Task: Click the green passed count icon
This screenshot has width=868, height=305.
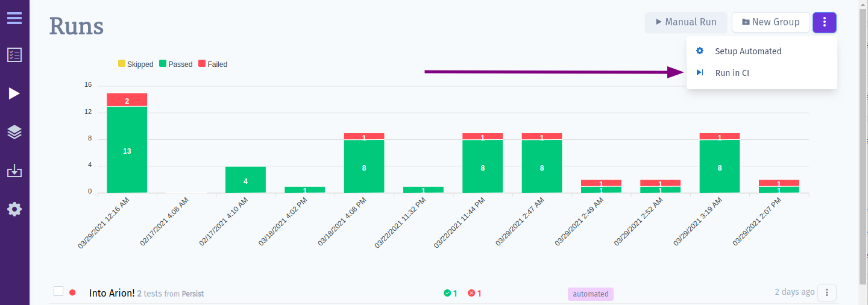Action: [x=447, y=294]
